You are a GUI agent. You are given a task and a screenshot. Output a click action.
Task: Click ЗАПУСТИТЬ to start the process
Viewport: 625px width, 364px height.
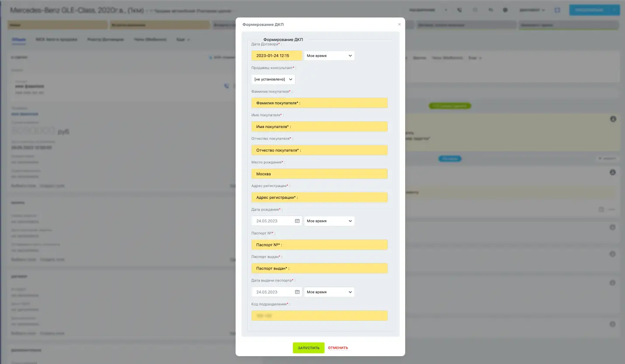(x=309, y=348)
